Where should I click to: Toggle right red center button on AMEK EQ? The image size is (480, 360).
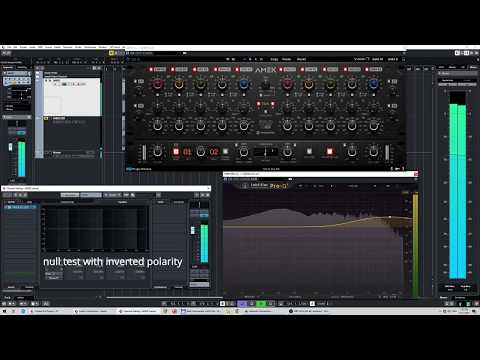pyautogui.click(x=273, y=104)
